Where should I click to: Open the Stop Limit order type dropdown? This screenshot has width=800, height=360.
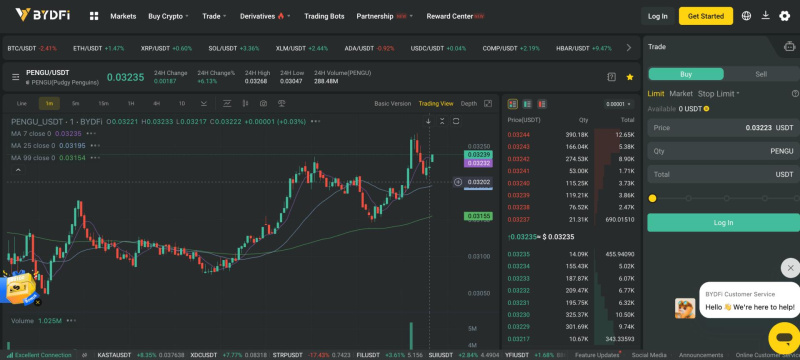tap(718, 94)
